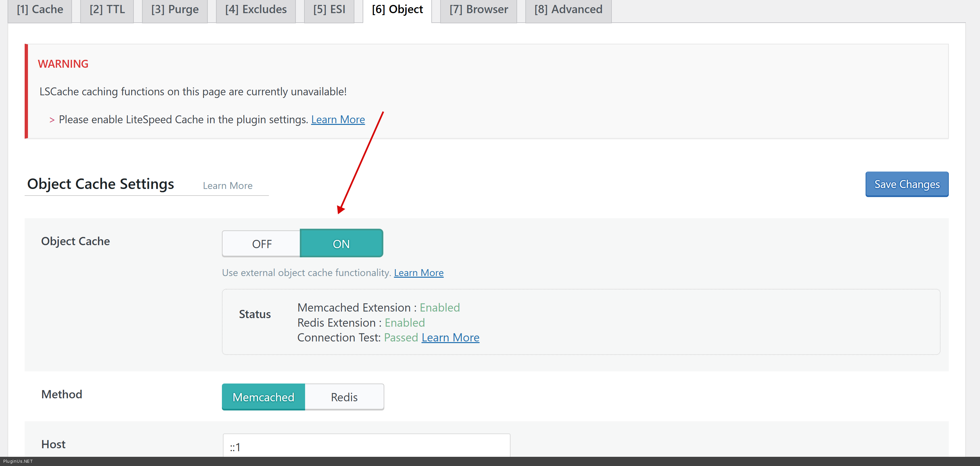
Task: Click Learn More next to Connection Test
Action: coord(450,338)
